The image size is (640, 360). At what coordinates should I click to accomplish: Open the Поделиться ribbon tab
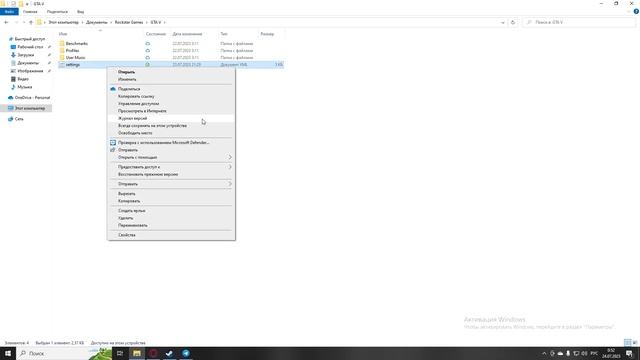coord(57,12)
